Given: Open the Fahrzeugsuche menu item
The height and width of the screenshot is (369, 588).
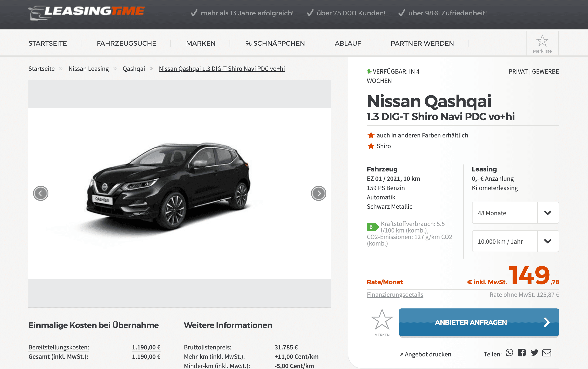Looking at the screenshot, I should click(x=126, y=43).
